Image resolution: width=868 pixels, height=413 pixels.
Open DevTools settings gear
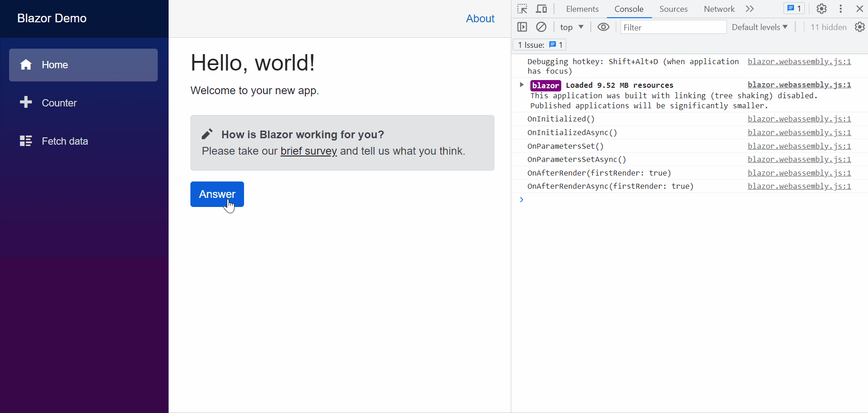[x=821, y=9]
